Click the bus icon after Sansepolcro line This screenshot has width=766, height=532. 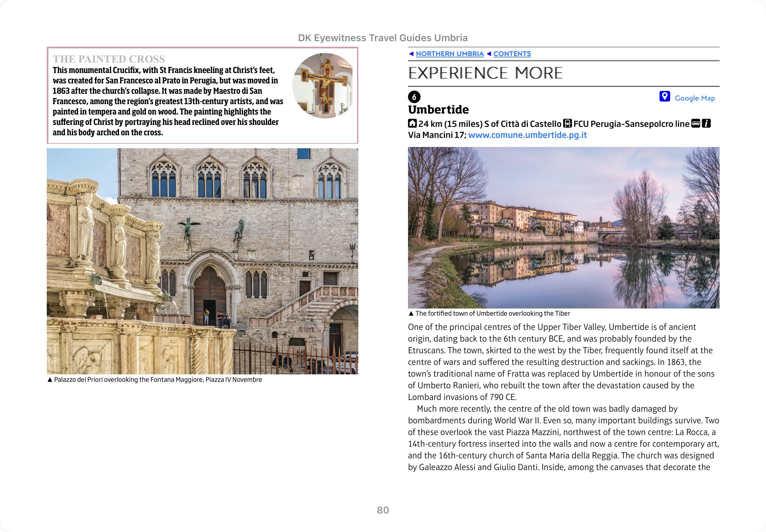pos(695,123)
